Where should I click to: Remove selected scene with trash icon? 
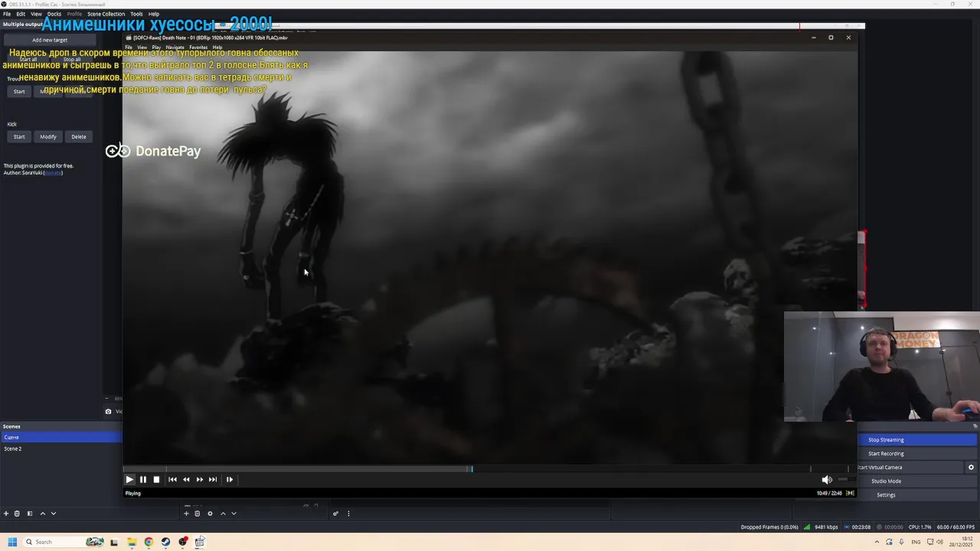pos(17,514)
